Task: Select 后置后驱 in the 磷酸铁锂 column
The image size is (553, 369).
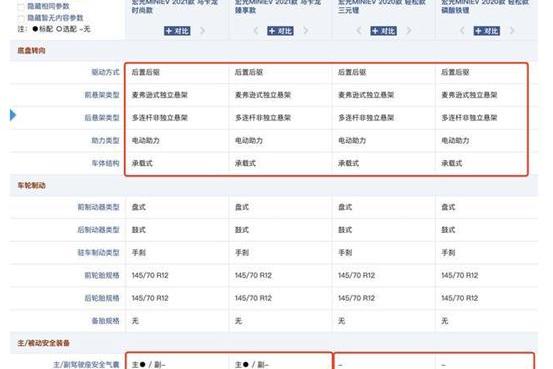Action: coord(455,72)
